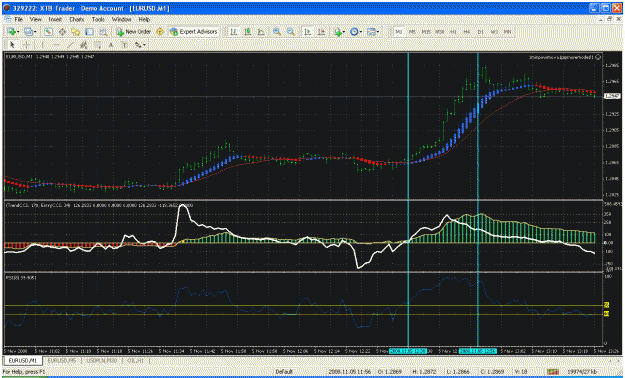625x378 pixels.
Task: Open the Strategy Tester magnifier icon
Action: [x=103, y=32]
